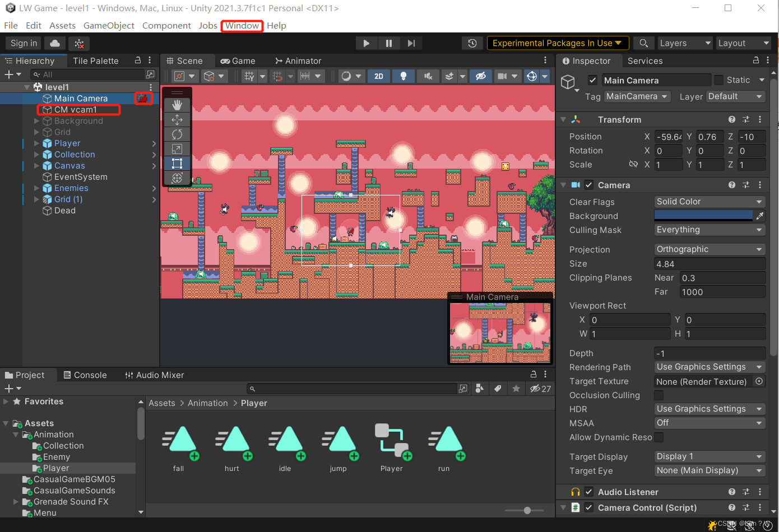Image resolution: width=779 pixels, height=532 pixels.
Task: Open the Tag MainCamera dropdown
Action: (x=637, y=96)
